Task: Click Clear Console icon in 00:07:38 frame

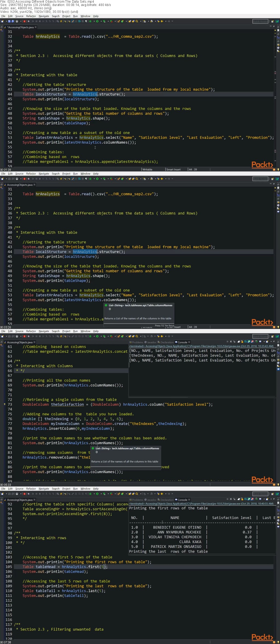Action: tap(239, 499)
